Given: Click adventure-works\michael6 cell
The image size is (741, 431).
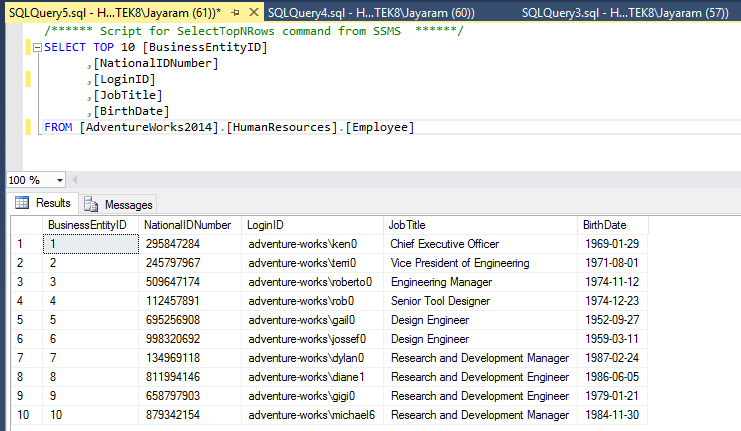Looking at the screenshot, I should pos(312,415).
